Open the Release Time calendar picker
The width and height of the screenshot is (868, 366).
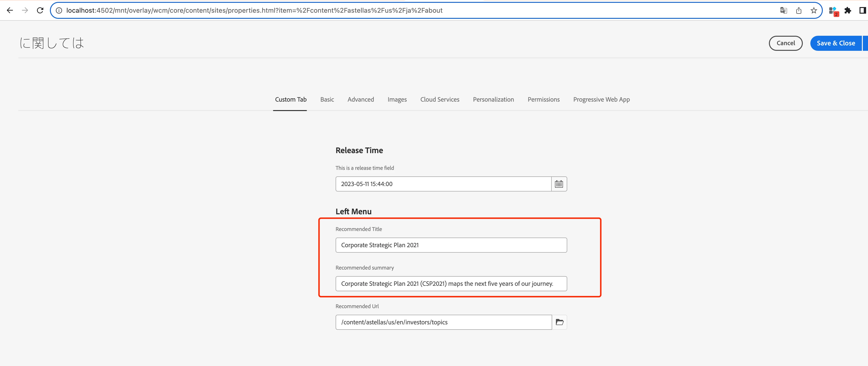point(559,184)
